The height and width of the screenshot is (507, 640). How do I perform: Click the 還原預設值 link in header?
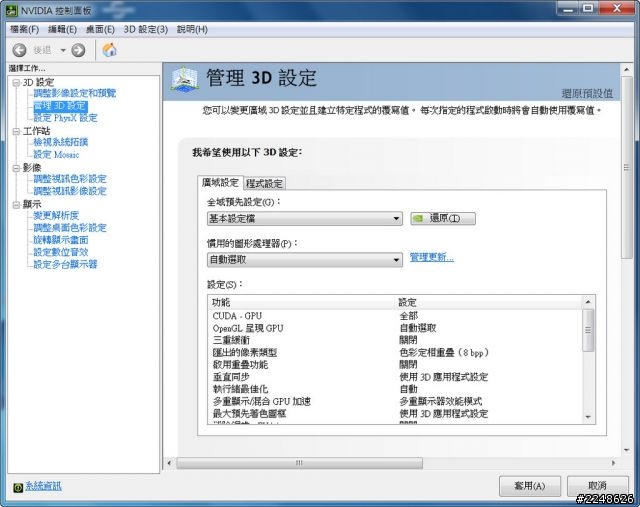587,93
